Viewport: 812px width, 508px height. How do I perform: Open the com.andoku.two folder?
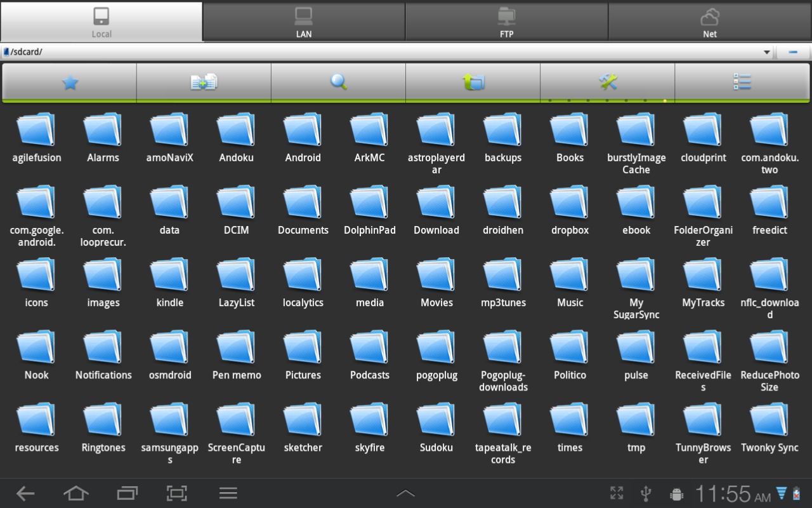[x=769, y=144]
